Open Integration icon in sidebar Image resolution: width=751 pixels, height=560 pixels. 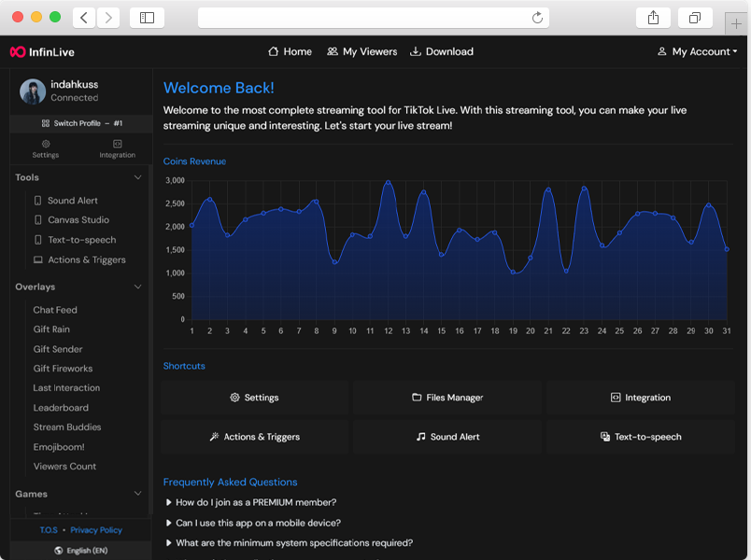117,144
